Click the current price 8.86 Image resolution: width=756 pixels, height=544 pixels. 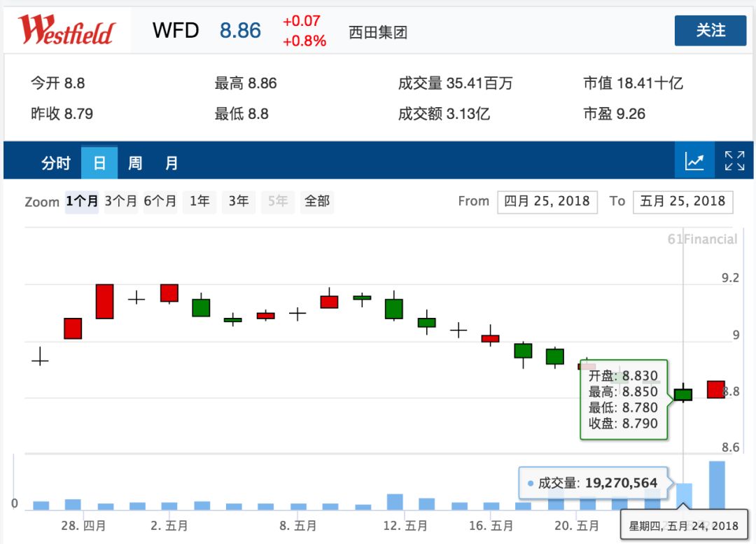coord(240,30)
